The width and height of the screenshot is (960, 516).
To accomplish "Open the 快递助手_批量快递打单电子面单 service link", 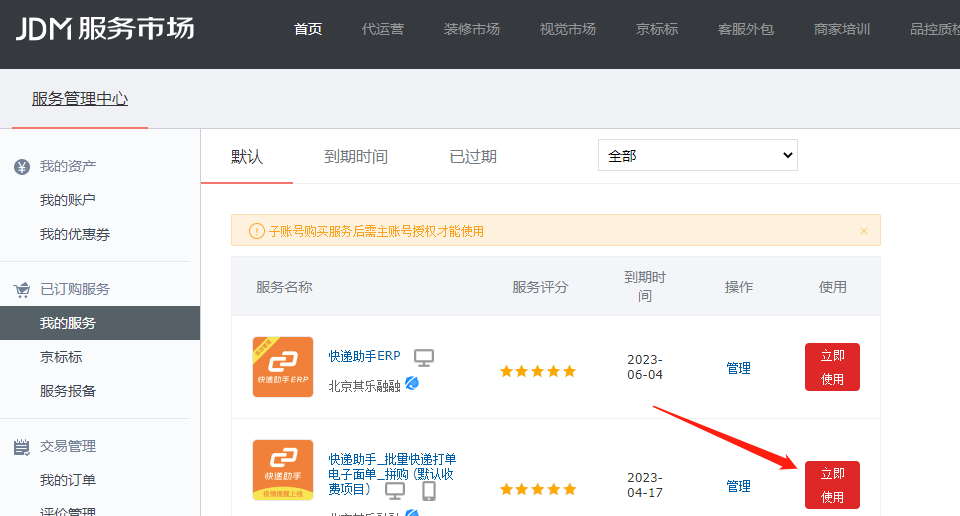I will coord(392,474).
